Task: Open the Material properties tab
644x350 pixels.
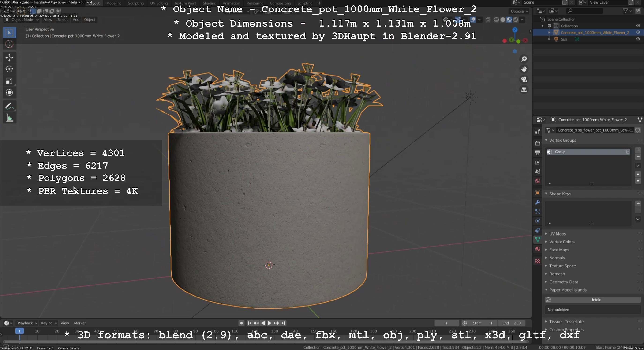Action: 538,249
